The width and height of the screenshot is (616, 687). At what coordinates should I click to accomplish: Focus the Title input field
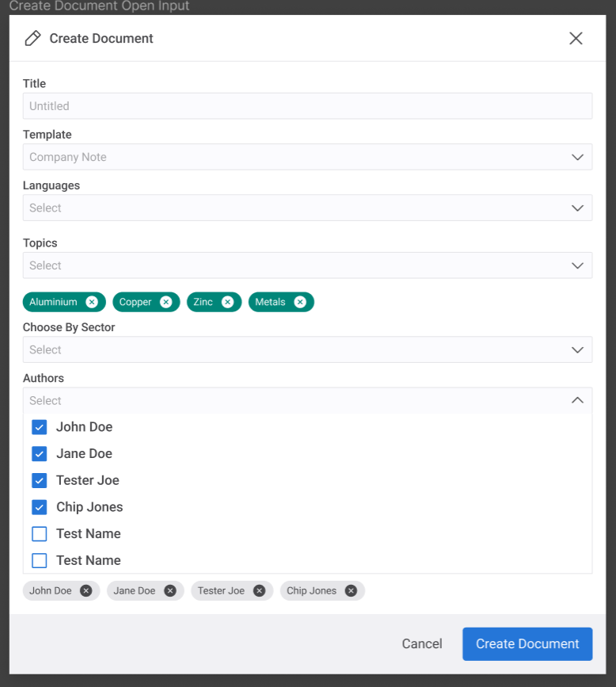[307, 106]
